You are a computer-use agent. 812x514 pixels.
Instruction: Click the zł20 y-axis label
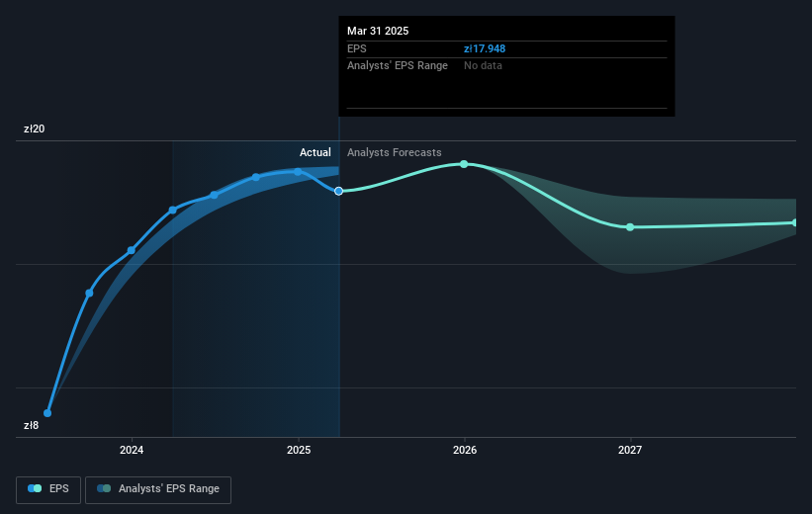35,128
